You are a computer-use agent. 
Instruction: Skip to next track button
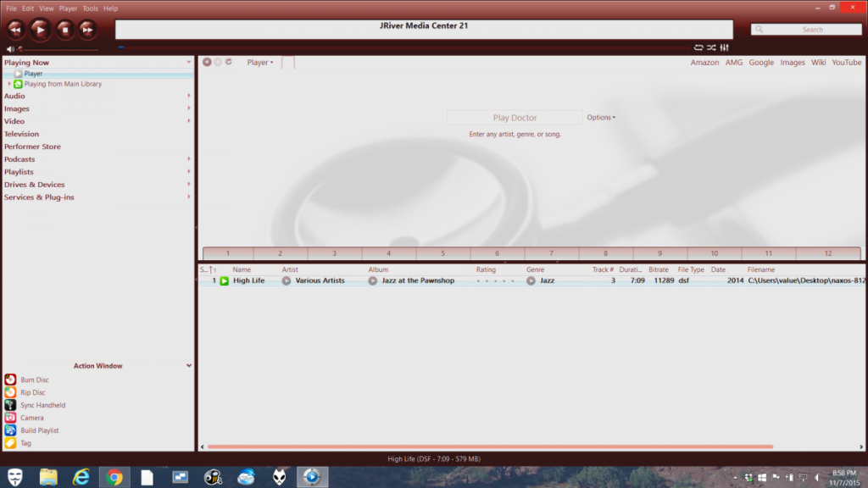[x=87, y=30]
